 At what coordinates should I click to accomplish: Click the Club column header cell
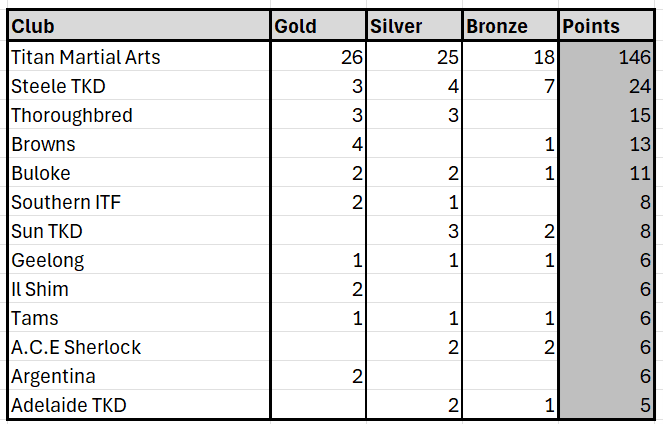tap(138, 27)
